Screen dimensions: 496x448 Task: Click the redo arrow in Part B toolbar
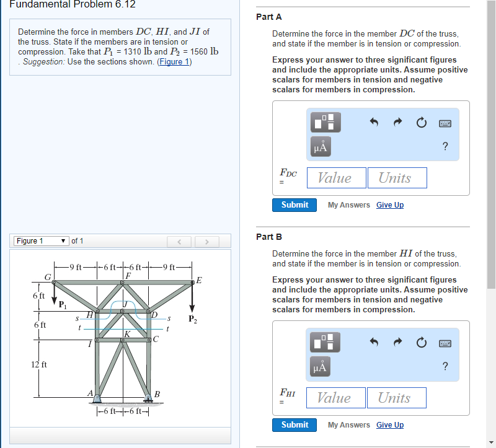point(399,342)
